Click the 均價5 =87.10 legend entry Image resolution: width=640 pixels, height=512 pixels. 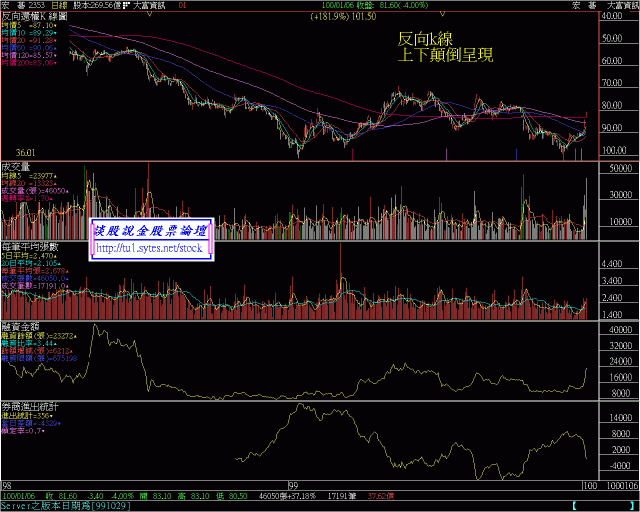pos(29,25)
